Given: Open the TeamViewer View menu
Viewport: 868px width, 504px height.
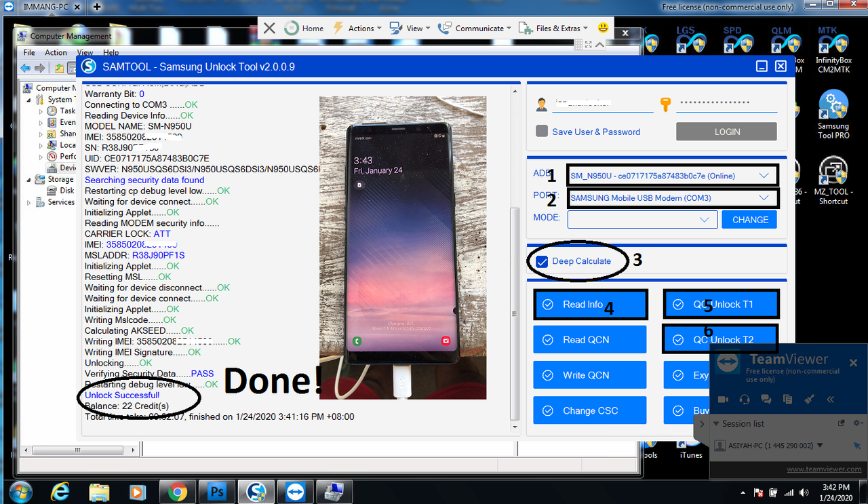Looking at the screenshot, I should [x=411, y=28].
